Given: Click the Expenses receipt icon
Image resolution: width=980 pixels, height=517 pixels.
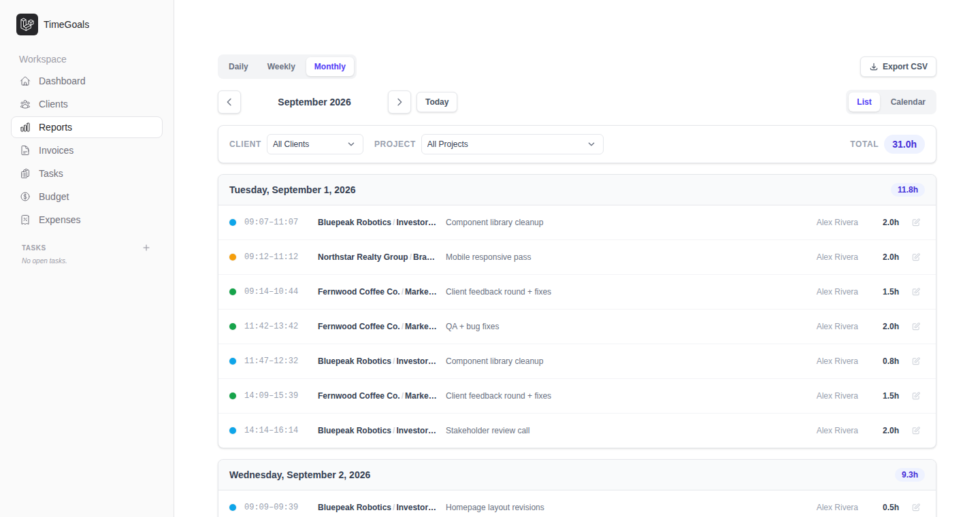Looking at the screenshot, I should pyautogui.click(x=25, y=220).
